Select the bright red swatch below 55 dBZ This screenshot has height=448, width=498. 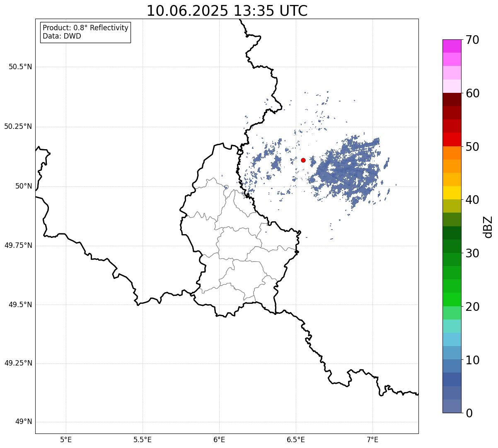click(x=452, y=140)
